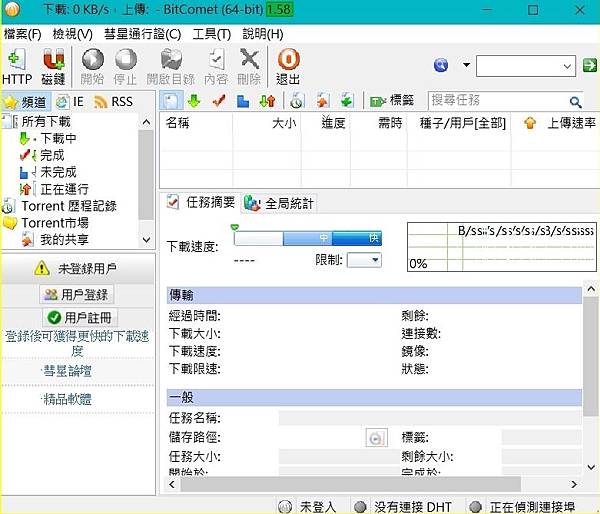Switch to the 頻道 tab
Image resolution: width=600 pixels, height=514 pixels.
26,102
